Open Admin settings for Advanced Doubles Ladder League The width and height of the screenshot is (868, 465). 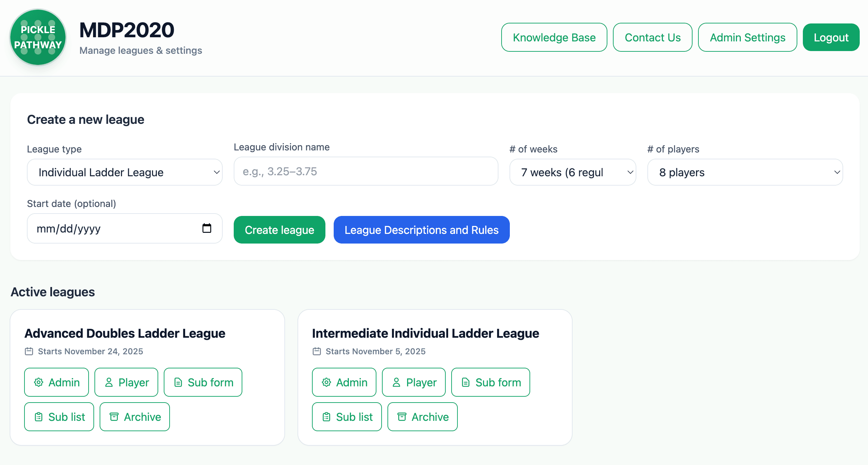click(x=56, y=382)
